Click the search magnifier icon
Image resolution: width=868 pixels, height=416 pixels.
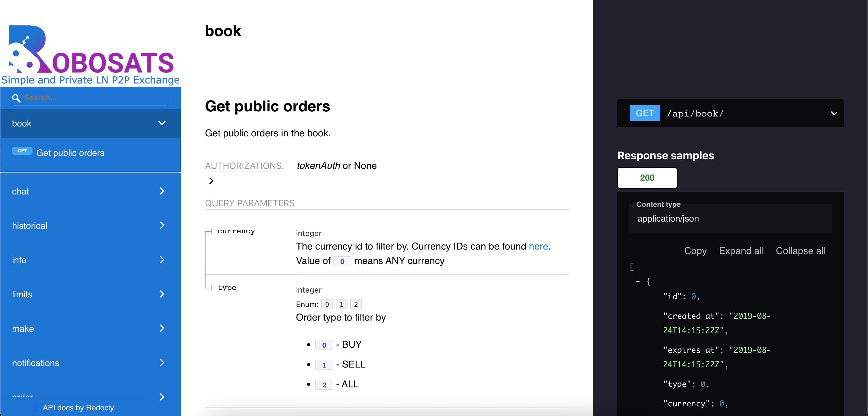(16, 98)
